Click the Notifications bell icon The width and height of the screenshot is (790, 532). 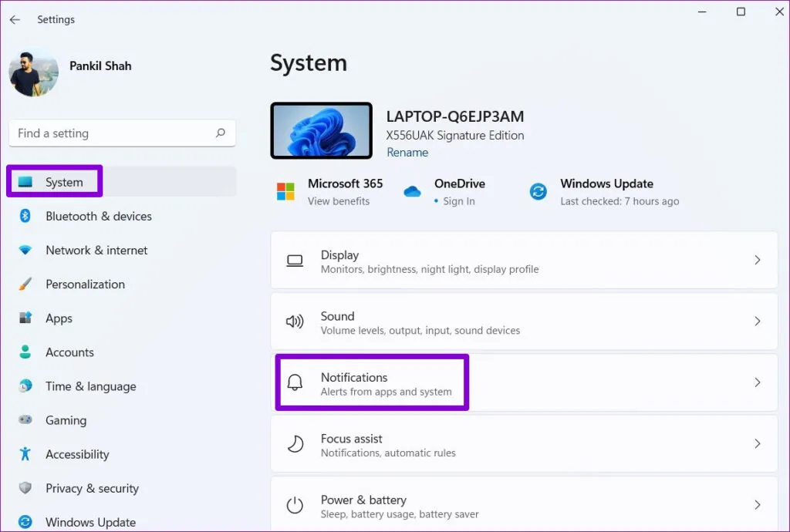coord(295,383)
